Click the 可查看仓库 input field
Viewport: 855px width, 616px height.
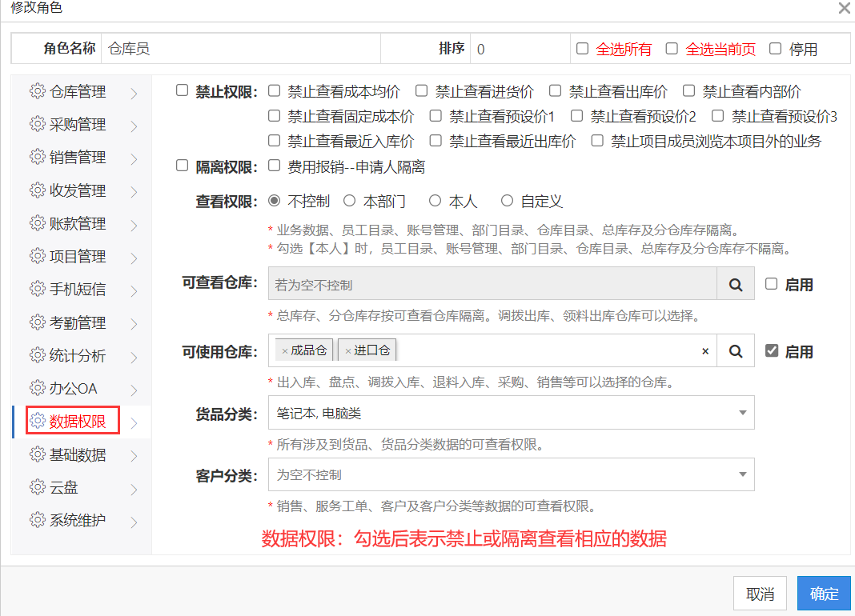coord(492,284)
